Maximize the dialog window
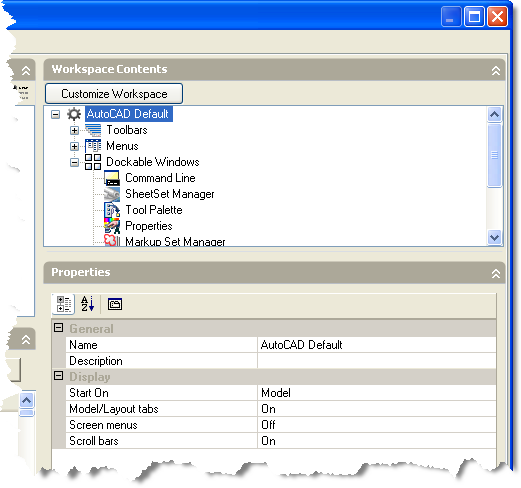 pyautogui.click(x=474, y=16)
